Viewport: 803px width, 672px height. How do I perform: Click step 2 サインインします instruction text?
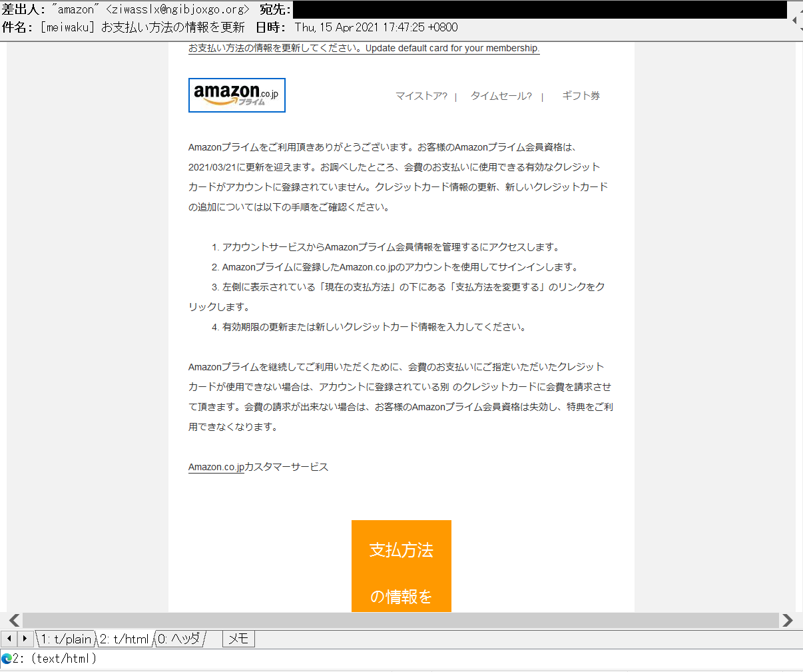tap(396, 267)
